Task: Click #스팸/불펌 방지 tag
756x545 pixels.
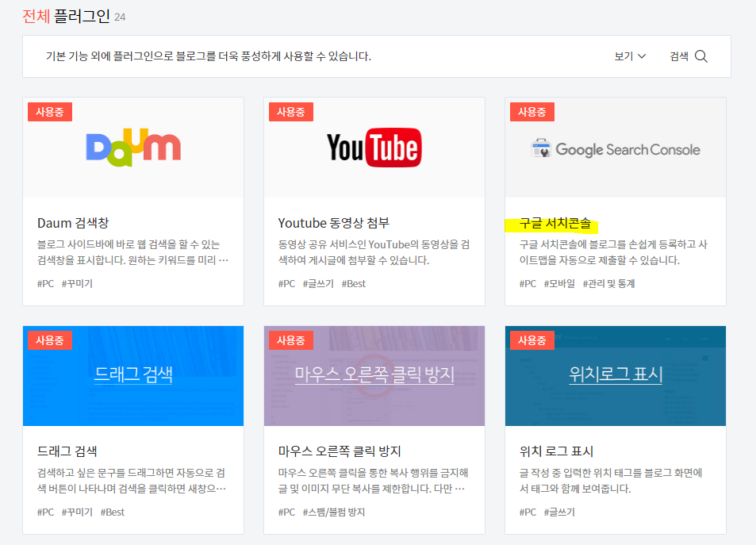Action: click(334, 512)
